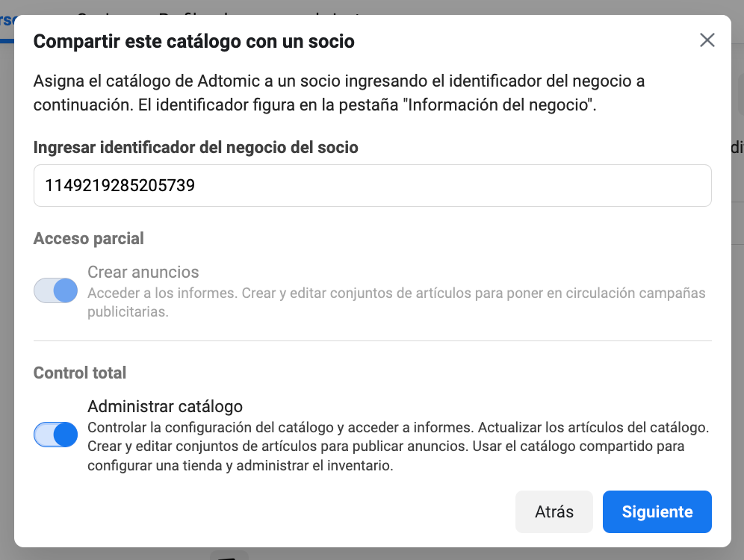Click the Control total section heading

(x=80, y=373)
